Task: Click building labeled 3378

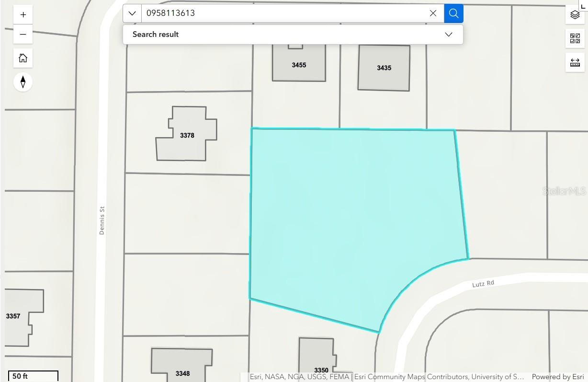Action: 187,134
